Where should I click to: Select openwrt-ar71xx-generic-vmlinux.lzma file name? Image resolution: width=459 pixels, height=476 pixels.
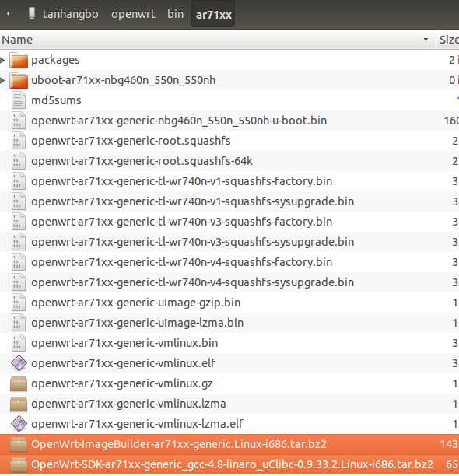click(128, 404)
